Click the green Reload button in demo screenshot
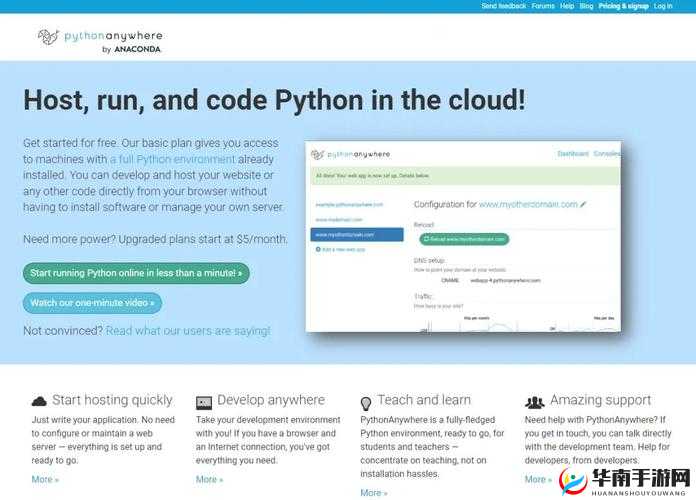696x500 pixels. tap(464, 239)
